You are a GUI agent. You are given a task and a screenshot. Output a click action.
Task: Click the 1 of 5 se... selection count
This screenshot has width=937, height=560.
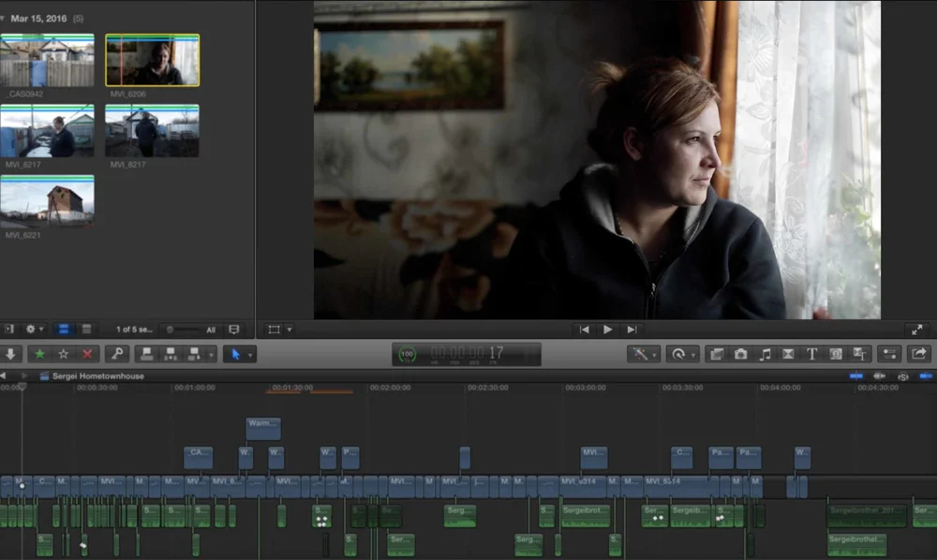point(134,330)
